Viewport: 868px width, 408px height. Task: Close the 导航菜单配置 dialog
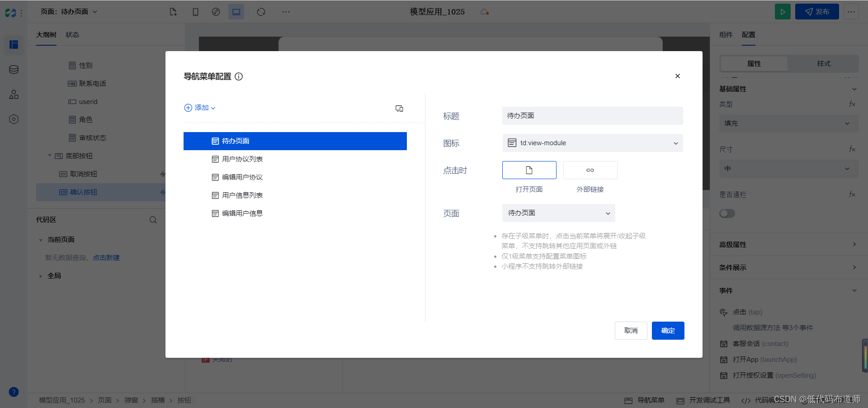coord(677,76)
